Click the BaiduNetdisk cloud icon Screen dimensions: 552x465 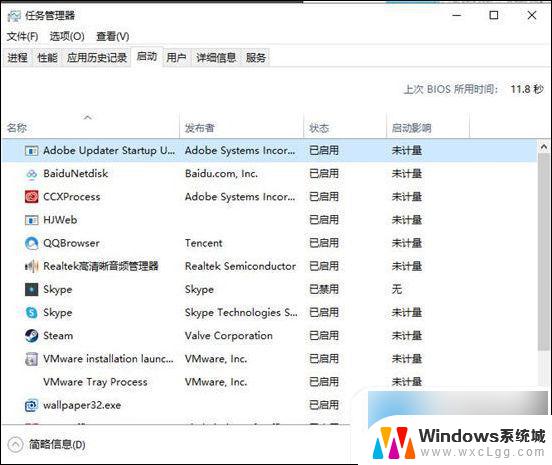tap(31, 174)
